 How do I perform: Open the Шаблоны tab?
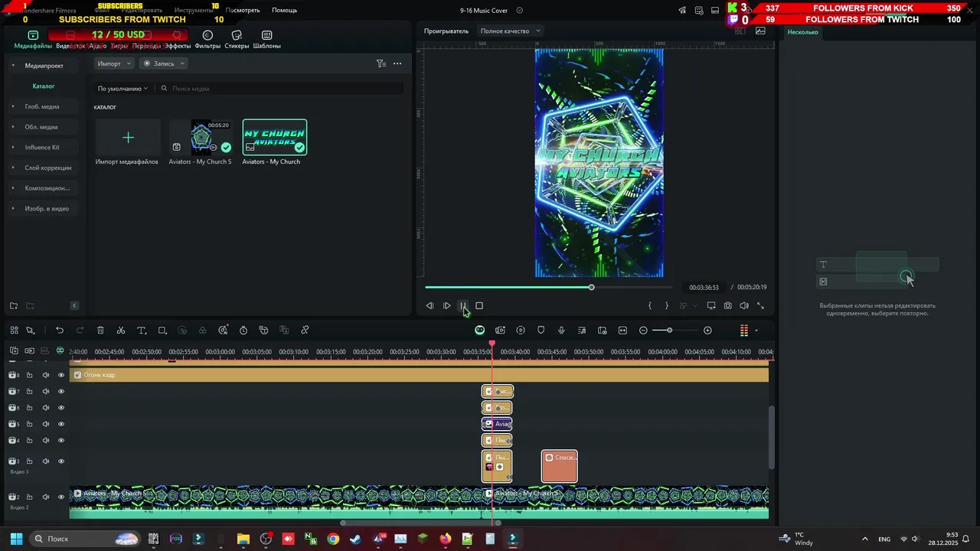(266, 40)
